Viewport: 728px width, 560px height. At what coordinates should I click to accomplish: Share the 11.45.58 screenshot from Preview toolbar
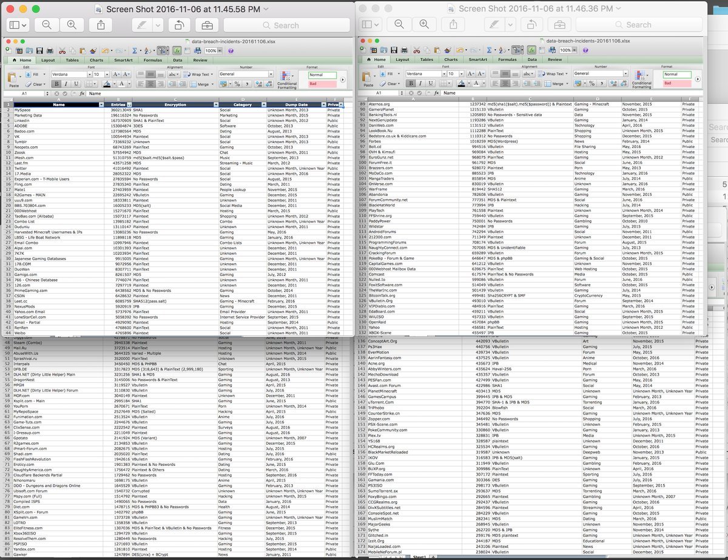[100, 25]
